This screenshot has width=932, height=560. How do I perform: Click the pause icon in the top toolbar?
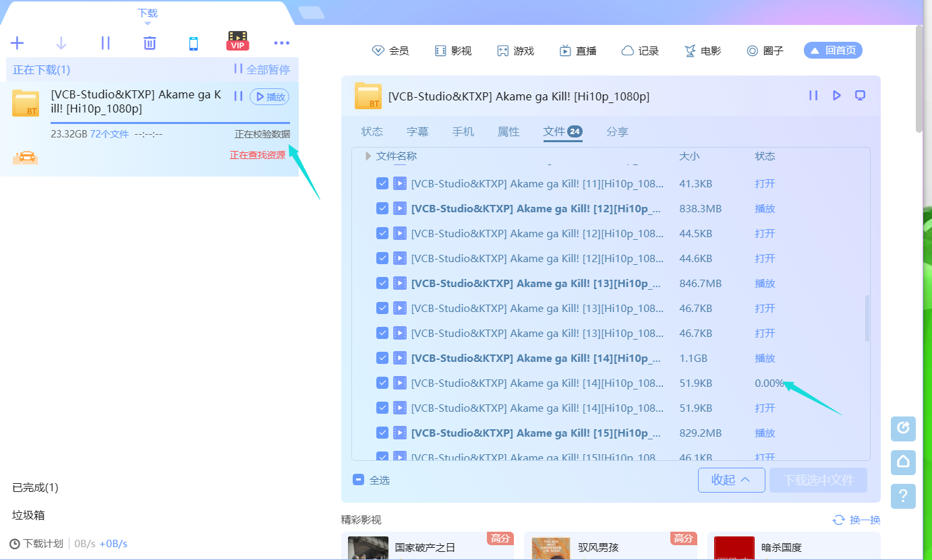(x=105, y=42)
